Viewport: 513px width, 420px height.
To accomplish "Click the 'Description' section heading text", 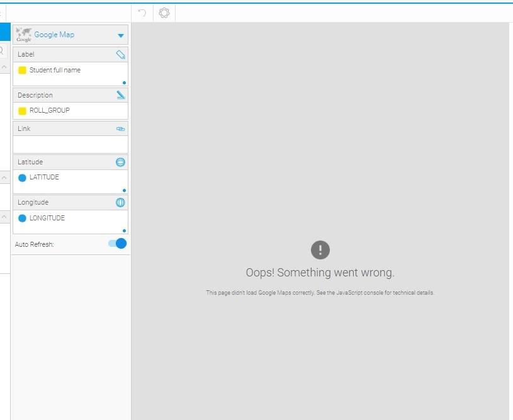I will coord(35,95).
